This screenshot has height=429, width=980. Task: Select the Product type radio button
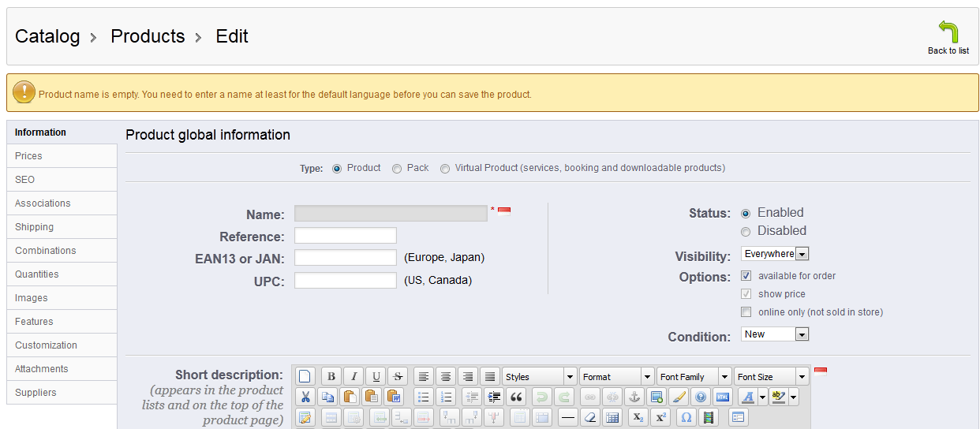(337, 169)
